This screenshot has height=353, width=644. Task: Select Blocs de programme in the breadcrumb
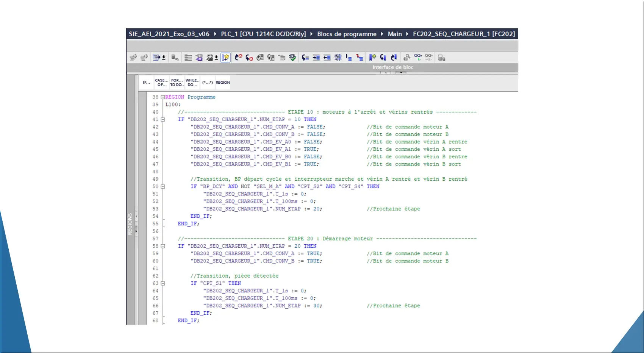coord(347,34)
